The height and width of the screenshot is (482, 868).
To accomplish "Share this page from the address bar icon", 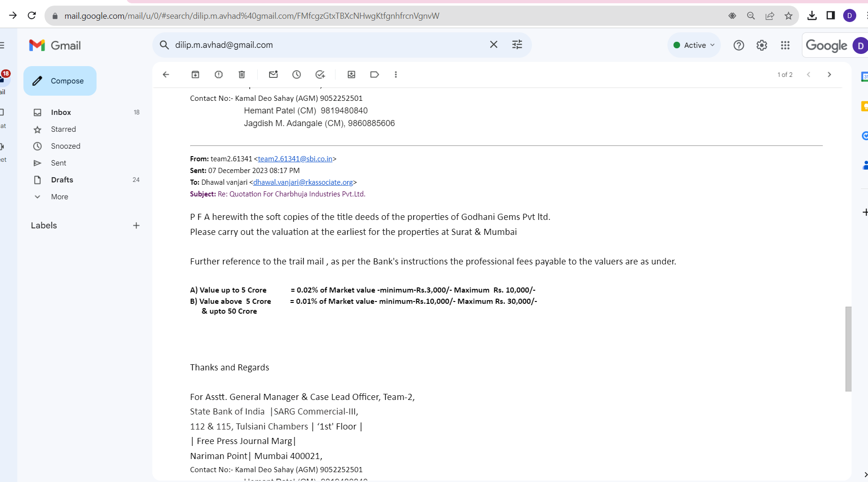I will tap(770, 16).
